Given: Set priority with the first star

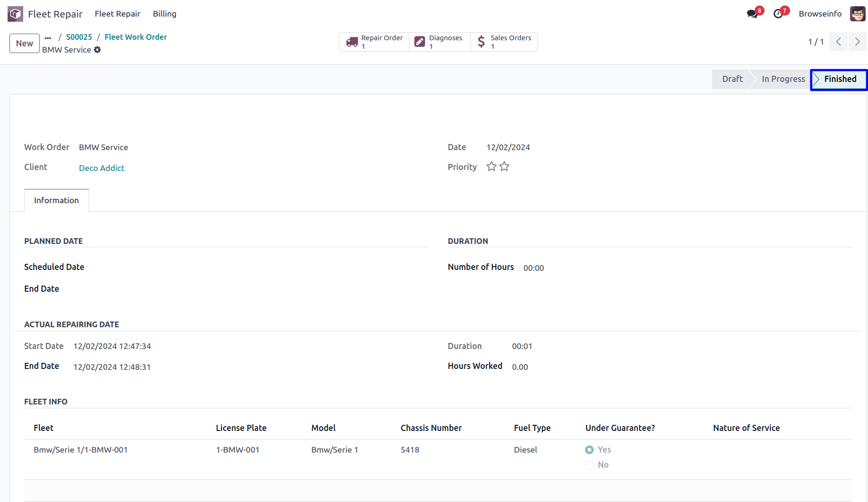Looking at the screenshot, I should coord(491,167).
